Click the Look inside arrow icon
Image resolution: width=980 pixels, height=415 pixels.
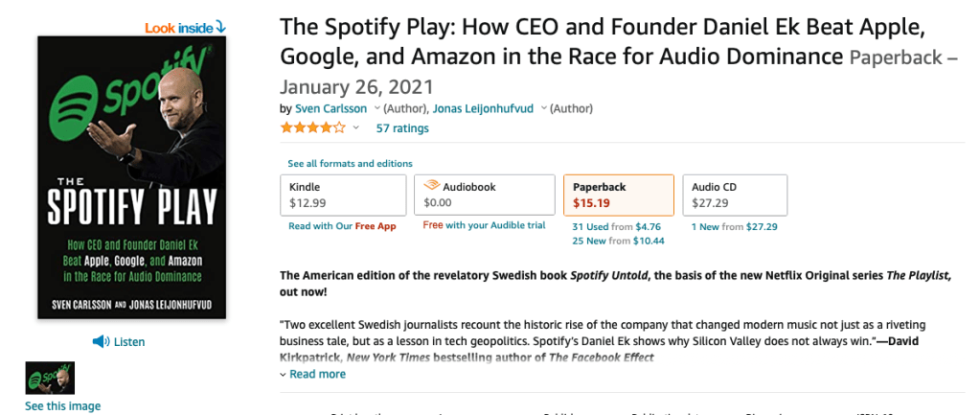[220, 27]
